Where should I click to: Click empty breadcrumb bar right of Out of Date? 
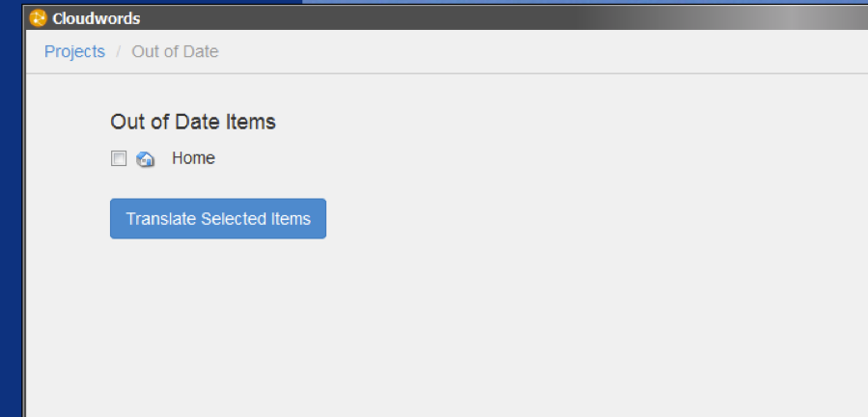[x=531, y=52]
